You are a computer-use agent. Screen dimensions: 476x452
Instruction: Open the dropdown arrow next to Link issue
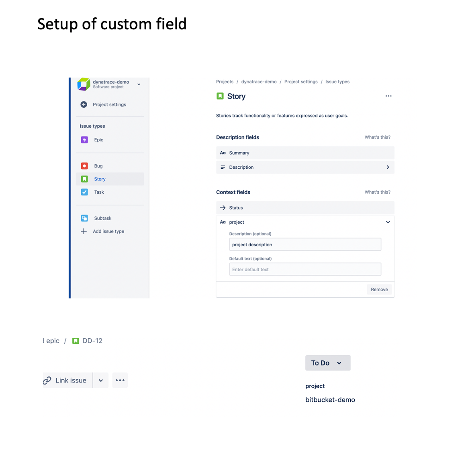pyautogui.click(x=101, y=380)
